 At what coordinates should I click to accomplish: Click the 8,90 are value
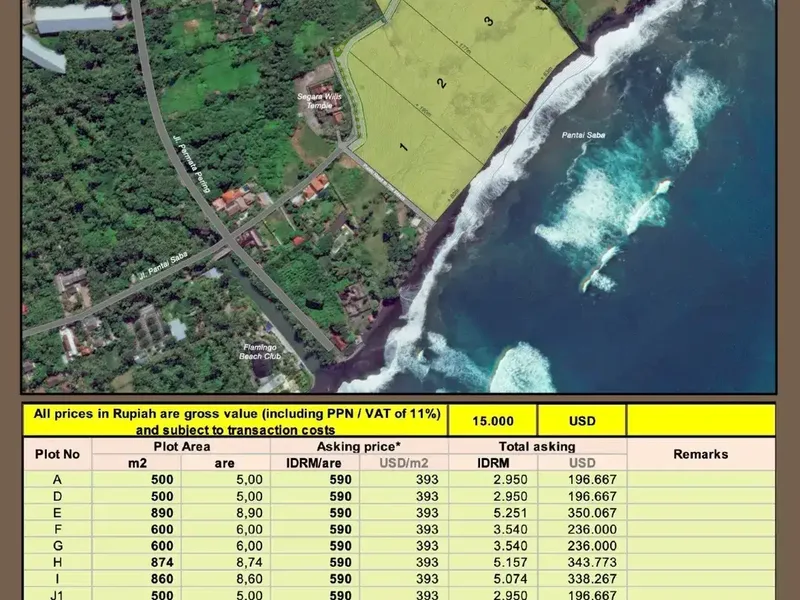[x=249, y=513]
